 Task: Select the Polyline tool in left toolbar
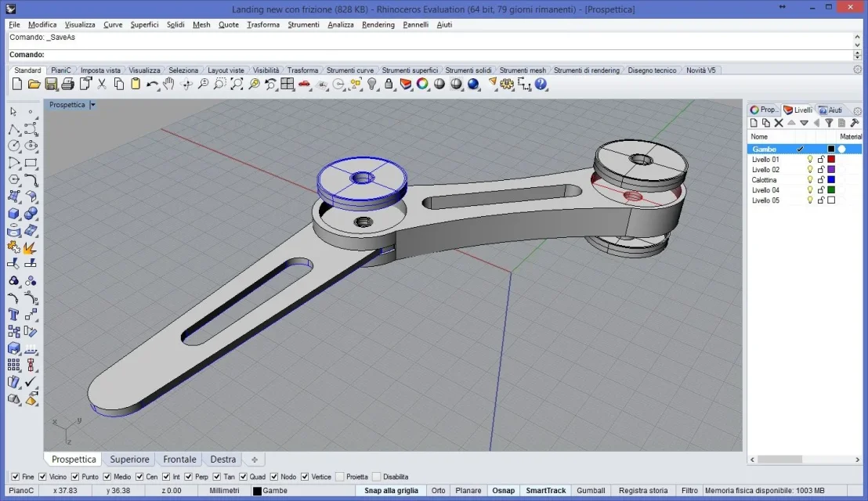tap(14, 129)
